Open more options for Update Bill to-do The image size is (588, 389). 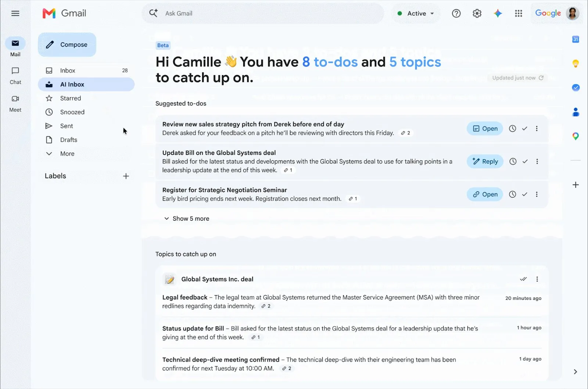(537, 161)
